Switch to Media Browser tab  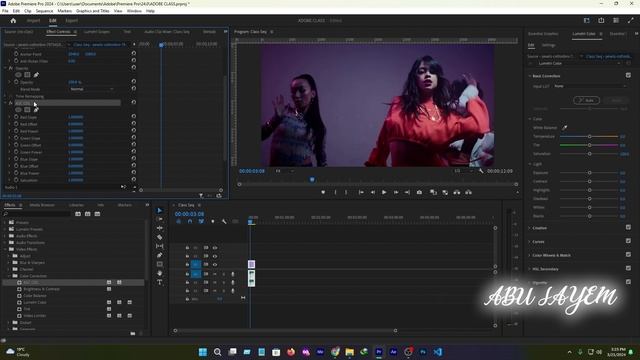(42, 205)
